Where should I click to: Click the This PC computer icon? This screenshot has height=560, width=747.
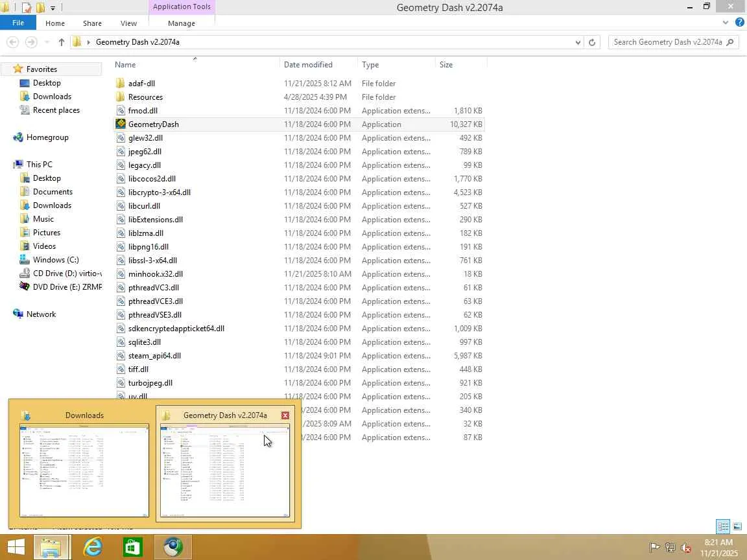18,164
